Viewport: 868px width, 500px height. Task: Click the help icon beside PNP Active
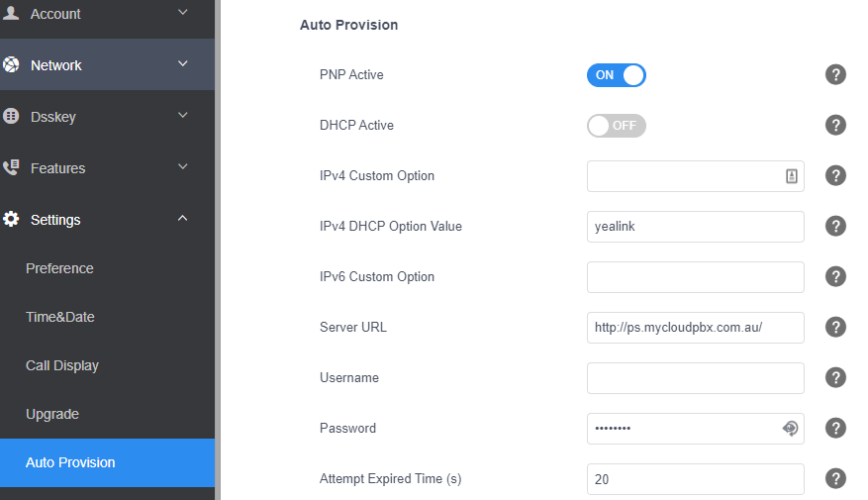[835, 74]
